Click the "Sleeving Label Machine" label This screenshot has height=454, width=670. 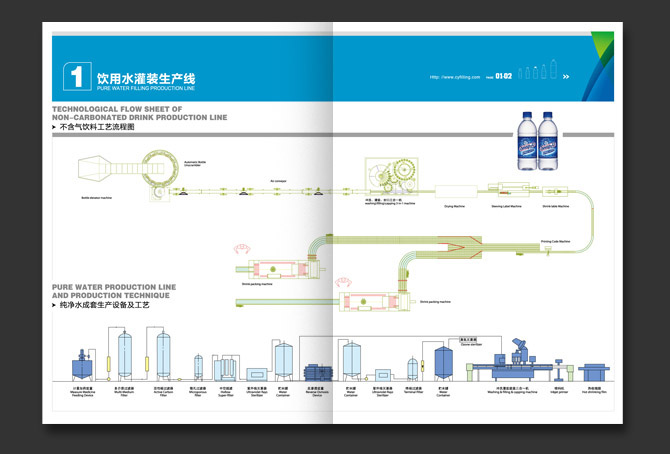coord(506,206)
